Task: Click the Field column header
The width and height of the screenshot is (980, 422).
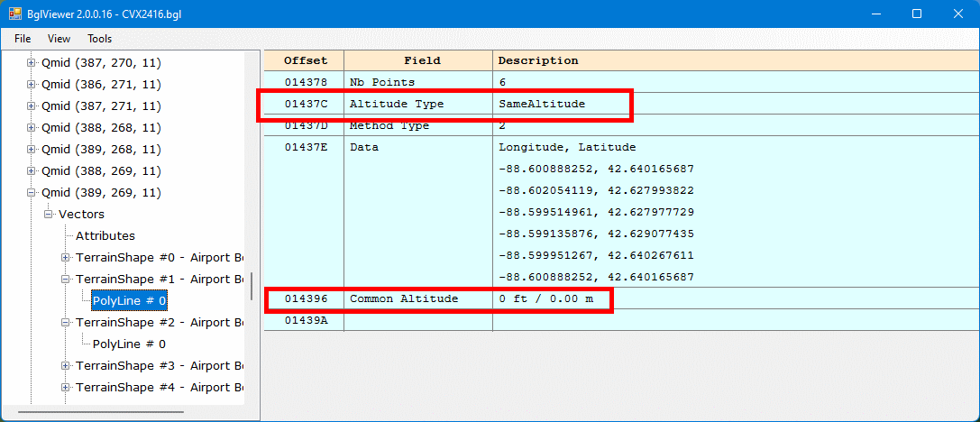Action: (418, 60)
